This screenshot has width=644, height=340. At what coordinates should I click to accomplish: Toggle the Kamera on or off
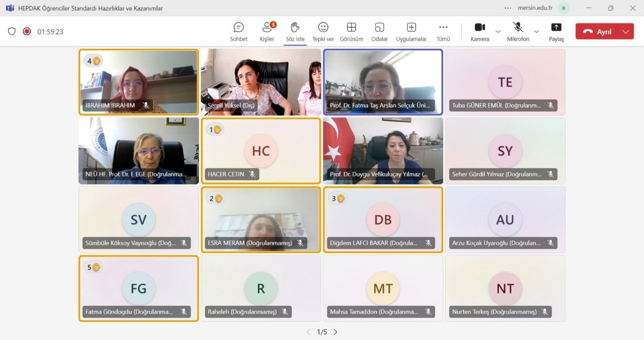[480, 32]
